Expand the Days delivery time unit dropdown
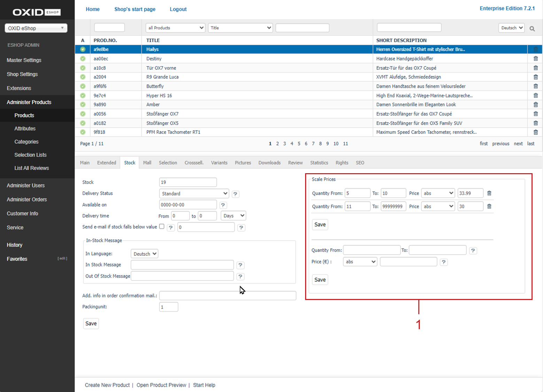Viewport: 543px width, 392px height. tap(233, 216)
